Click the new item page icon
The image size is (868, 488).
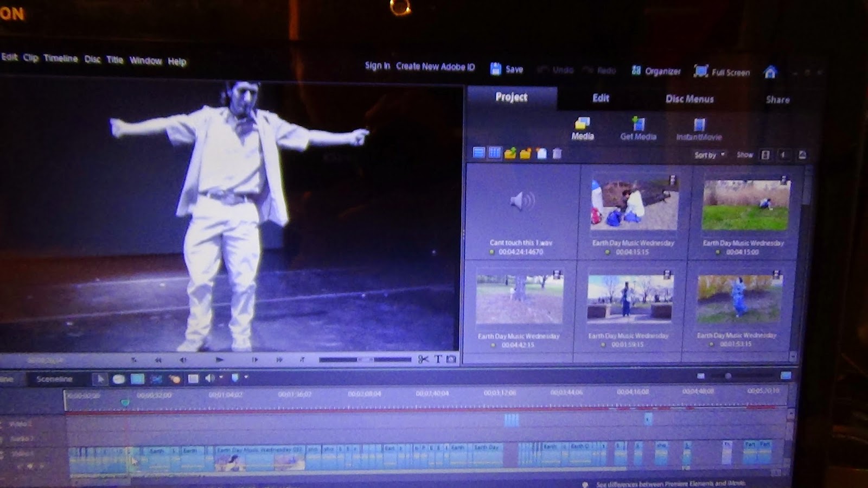(x=541, y=154)
